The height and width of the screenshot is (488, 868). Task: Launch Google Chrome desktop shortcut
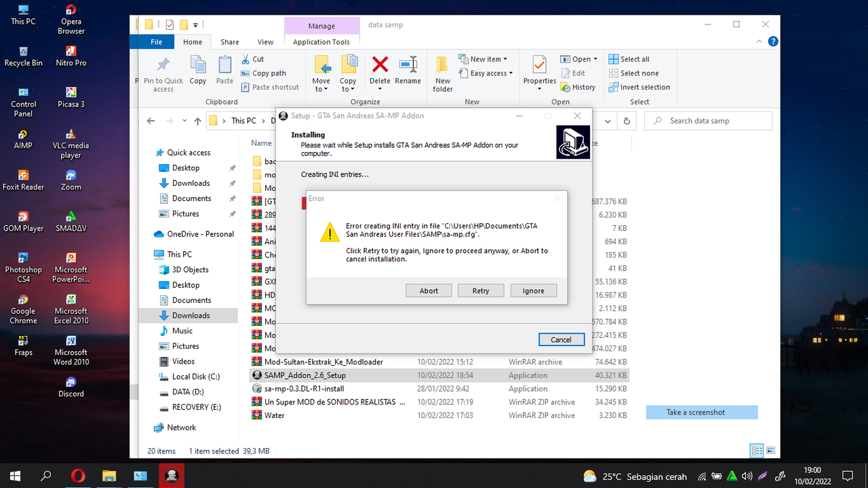point(23,309)
